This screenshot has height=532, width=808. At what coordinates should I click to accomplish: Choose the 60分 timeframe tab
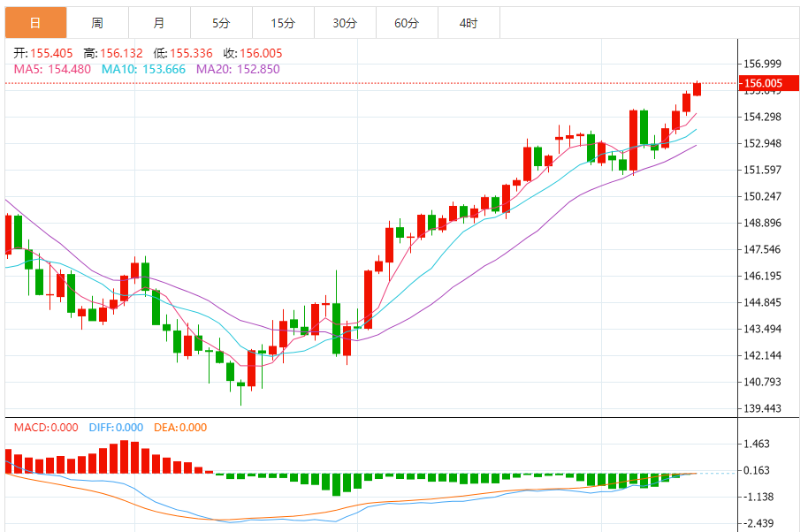click(407, 23)
